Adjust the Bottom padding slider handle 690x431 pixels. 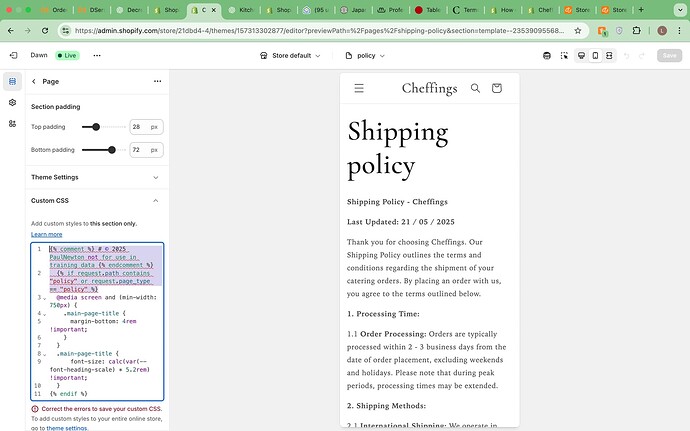112,150
